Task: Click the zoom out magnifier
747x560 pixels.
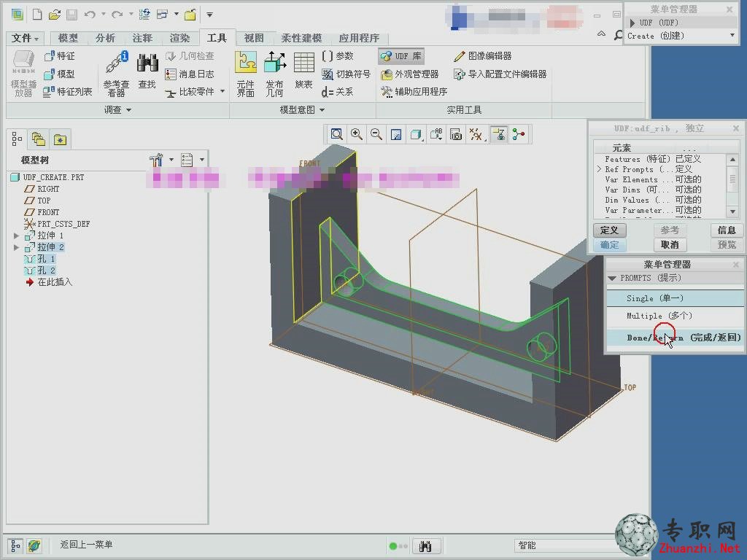Action: [x=376, y=135]
